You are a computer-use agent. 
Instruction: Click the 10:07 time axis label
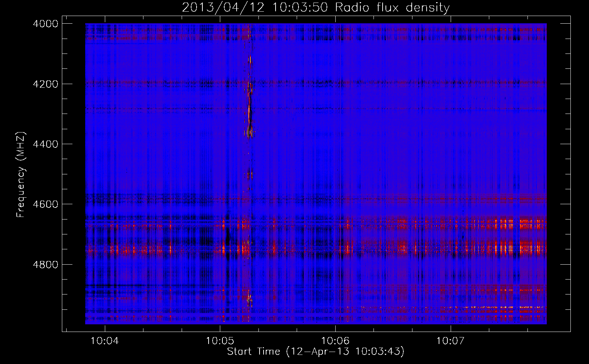click(x=450, y=341)
